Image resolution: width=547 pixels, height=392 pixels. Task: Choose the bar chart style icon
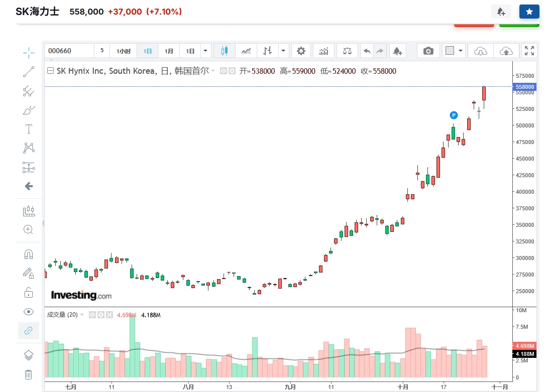point(268,51)
